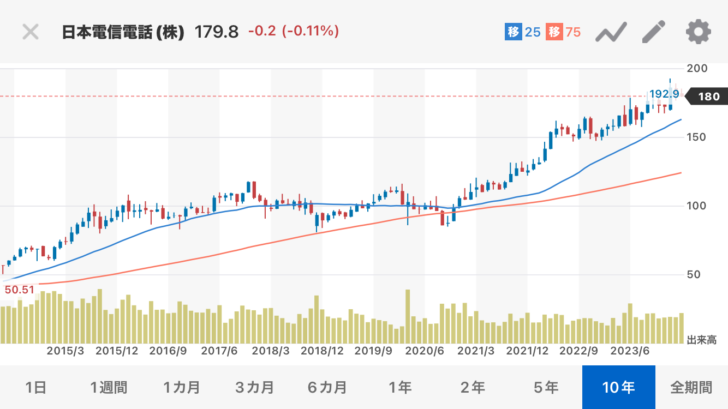Select the 1日 time range tab
The image size is (728, 409).
tap(36, 387)
